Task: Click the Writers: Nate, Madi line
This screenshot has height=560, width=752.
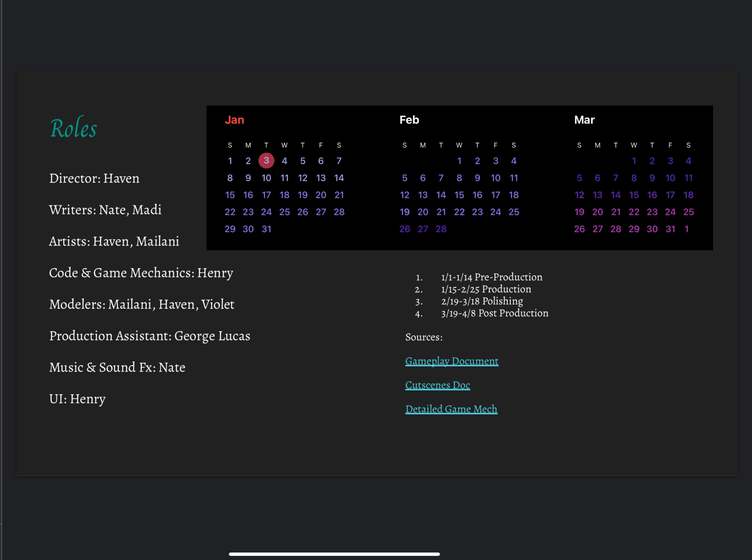Action: pos(105,210)
